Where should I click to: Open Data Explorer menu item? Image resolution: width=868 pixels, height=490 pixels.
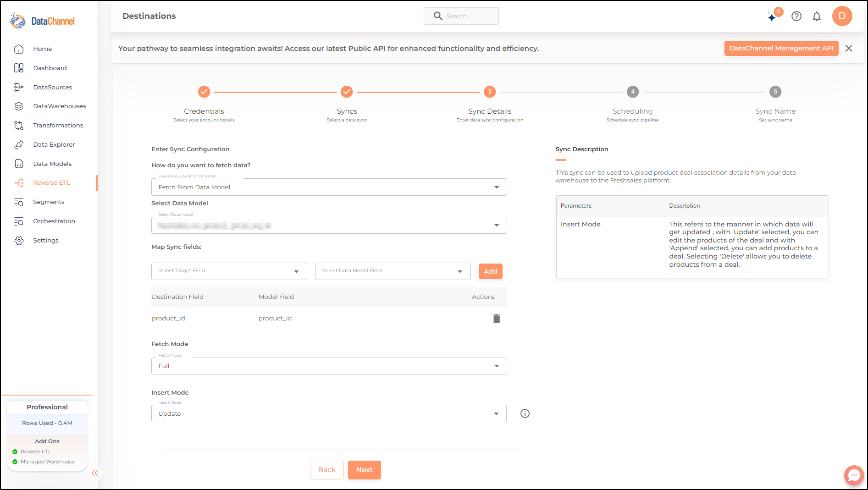pyautogui.click(x=54, y=144)
